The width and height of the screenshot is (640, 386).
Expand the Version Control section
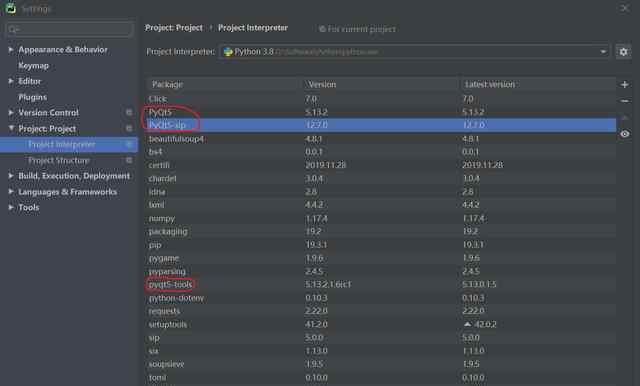pos(11,112)
